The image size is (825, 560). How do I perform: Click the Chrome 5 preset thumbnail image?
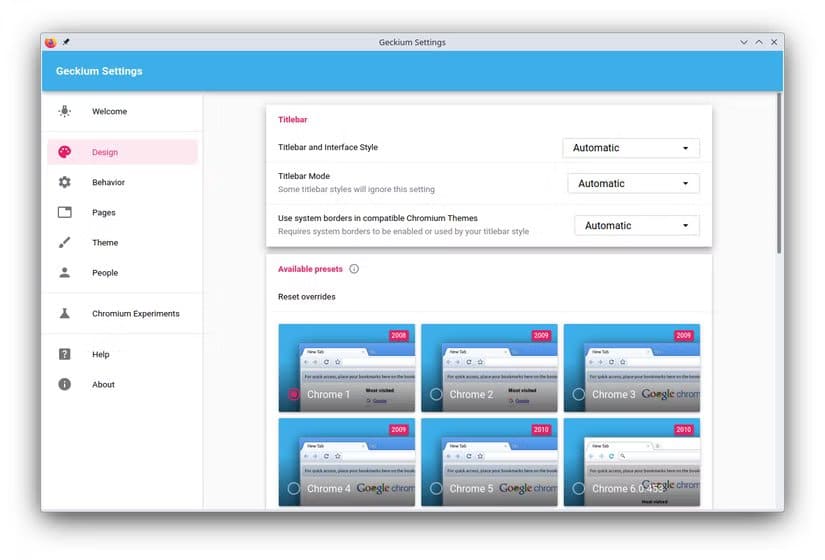click(489, 462)
